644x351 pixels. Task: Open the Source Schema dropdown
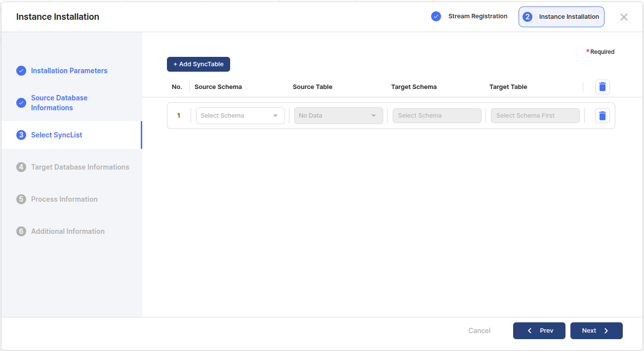240,116
